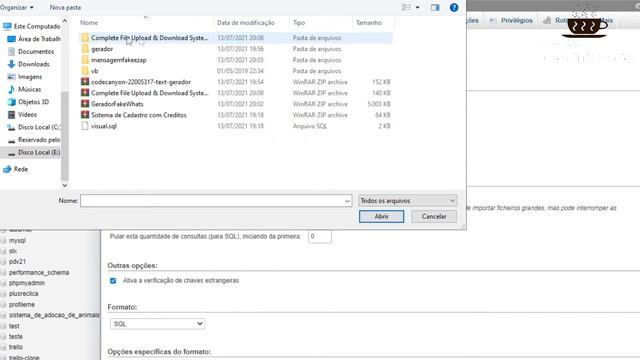Image resolution: width=640 pixels, height=360 pixels.
Task: Sort by Data de modificação column
Action: 246,23
